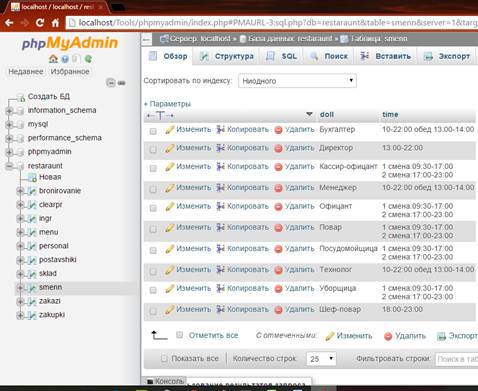
Task: Expand the information_schema database node
Action: coord(9,111)
